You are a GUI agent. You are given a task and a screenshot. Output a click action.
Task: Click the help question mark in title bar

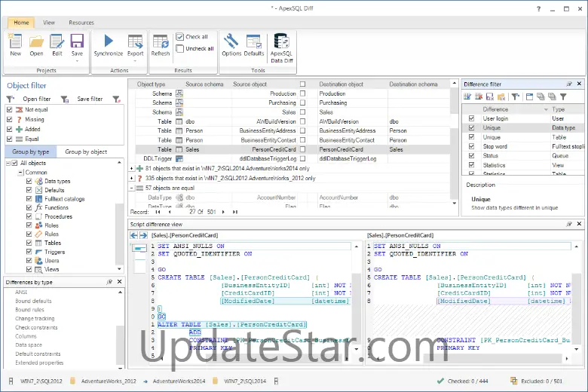pyautogui.click(x=538, y=8)
